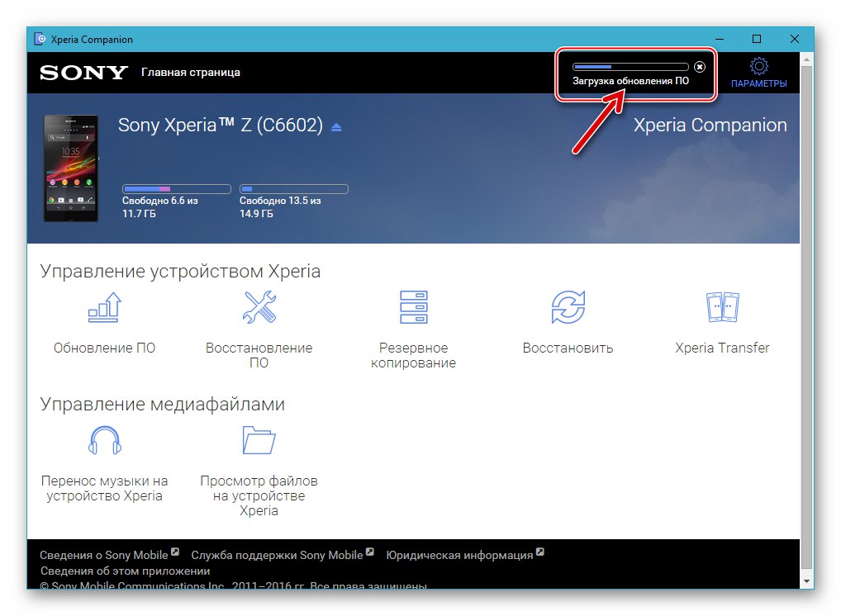Open the folder icon for browsing device files
The image size is (841, 616).
tap(259, 439)
